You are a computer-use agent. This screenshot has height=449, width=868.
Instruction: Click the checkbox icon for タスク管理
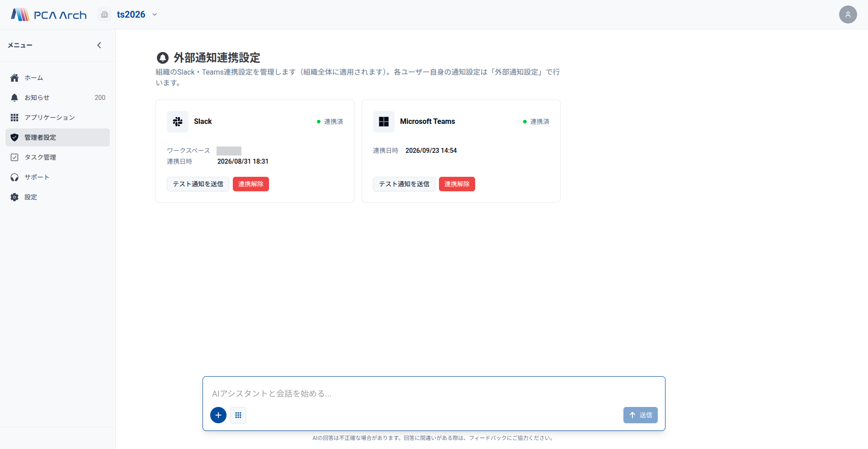pos(14,157)
